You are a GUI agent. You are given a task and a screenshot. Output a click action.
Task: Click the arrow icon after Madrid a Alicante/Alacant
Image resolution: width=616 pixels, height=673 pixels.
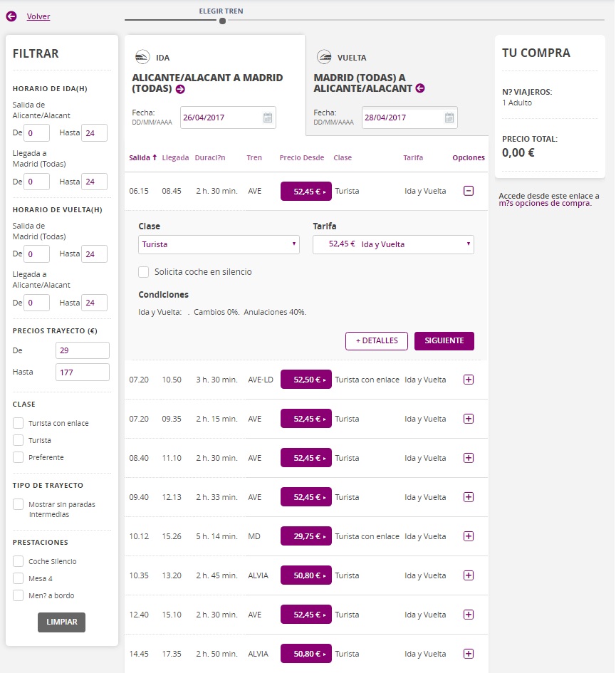pyautogui.click(x=420, y=88)
